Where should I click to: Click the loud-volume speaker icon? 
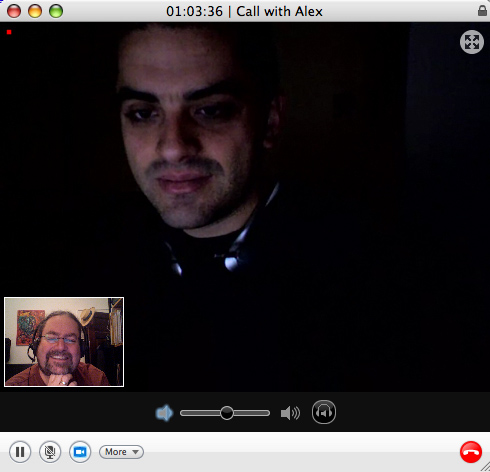pyautogui.click(x=290, y=413)
